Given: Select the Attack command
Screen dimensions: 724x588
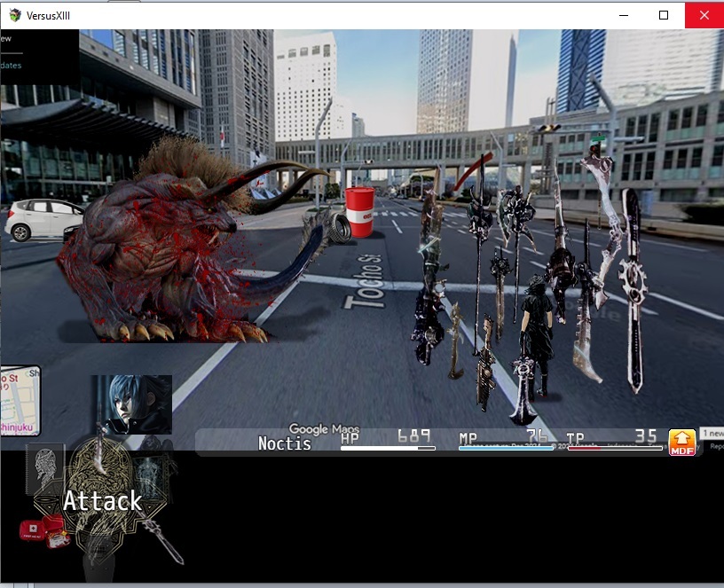Looking at the screenshot, I should pyautogui.click(x=102, y=501).
